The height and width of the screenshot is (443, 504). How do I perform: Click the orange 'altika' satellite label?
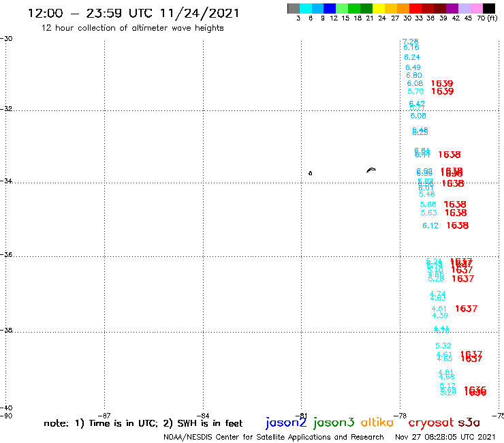377,423
